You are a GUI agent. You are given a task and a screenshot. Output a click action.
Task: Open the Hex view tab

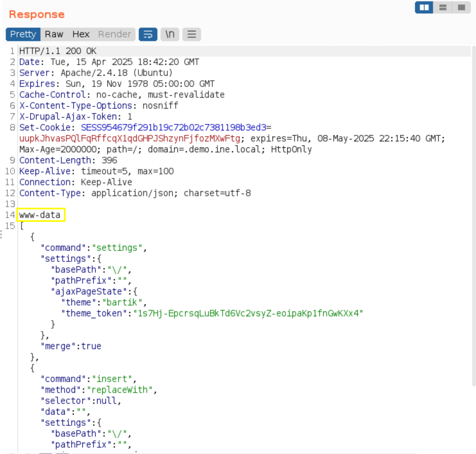pyautogui.click(x=81, y=34)
